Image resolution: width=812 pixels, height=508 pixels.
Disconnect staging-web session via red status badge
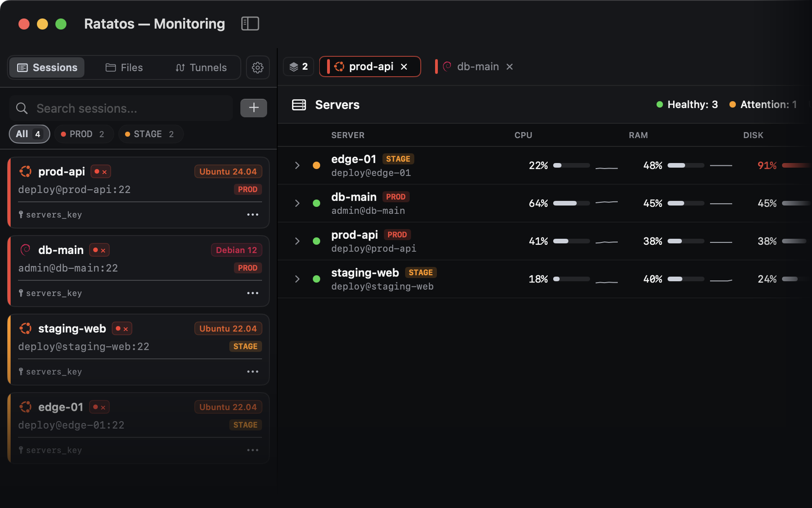pos(122,329)
